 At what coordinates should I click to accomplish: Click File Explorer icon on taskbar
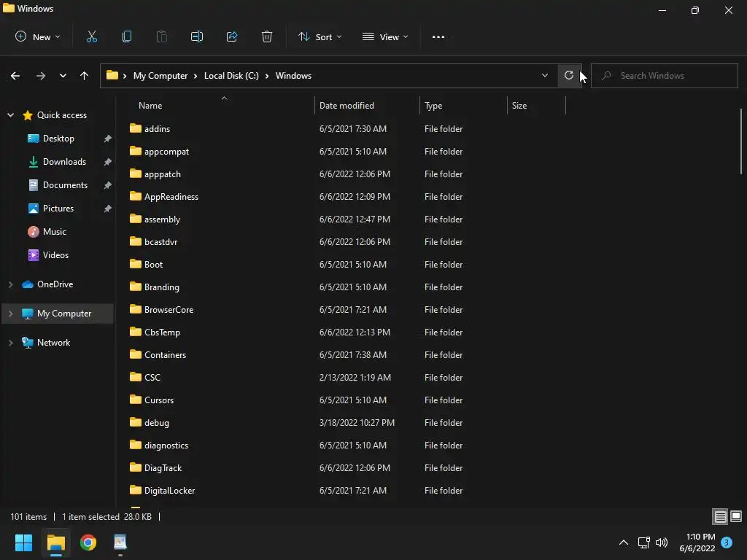click(55, 542)
